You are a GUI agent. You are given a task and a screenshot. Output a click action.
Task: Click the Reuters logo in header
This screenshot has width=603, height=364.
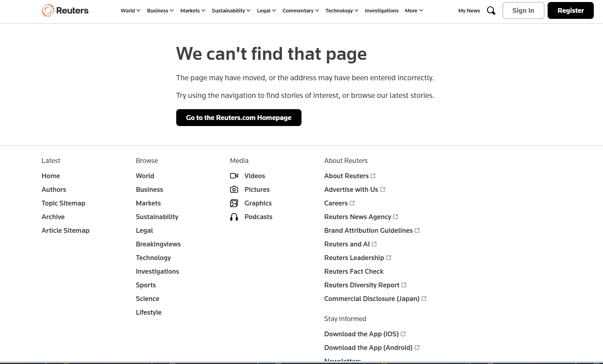coord(65,10)
